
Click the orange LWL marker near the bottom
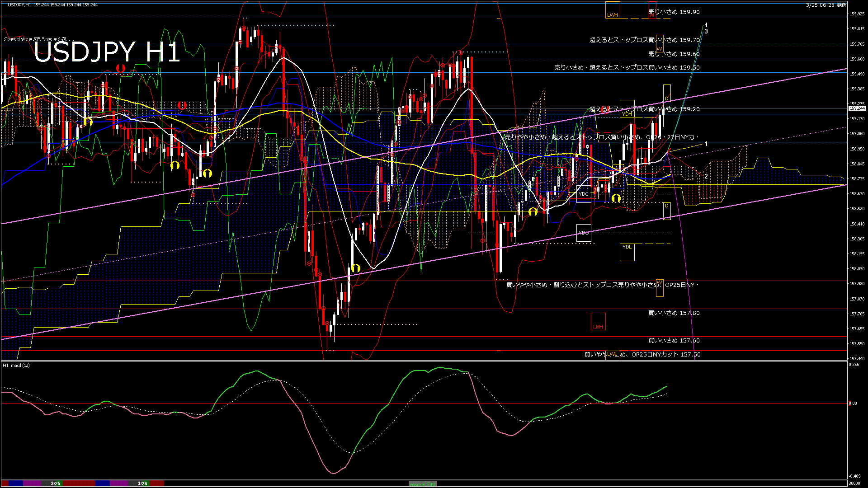[x=612, y=354]
